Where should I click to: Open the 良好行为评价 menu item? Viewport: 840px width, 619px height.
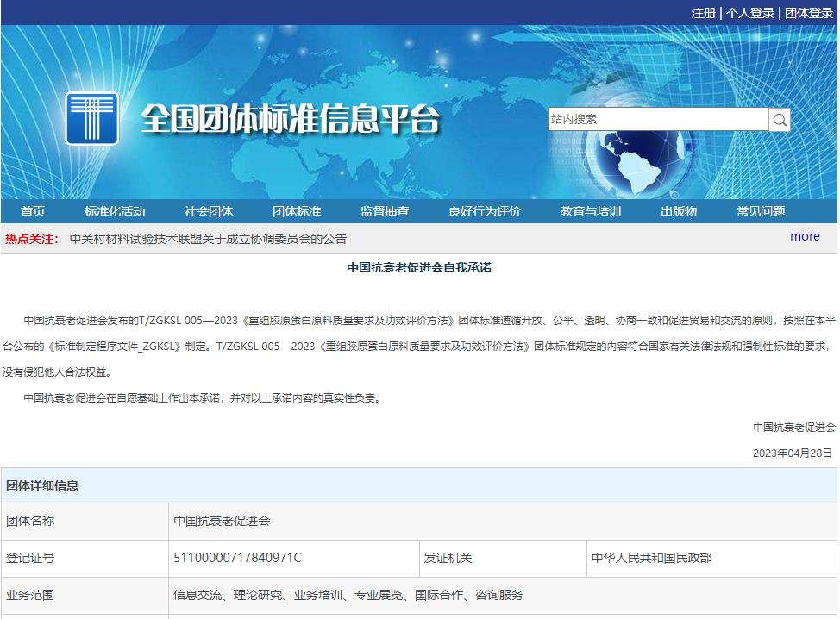point(485,212)
